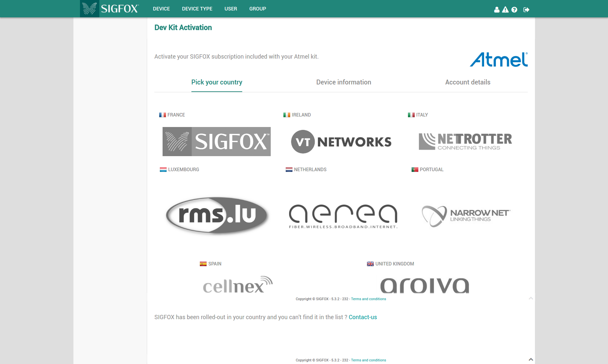
Task: Click the Atmel logo
Action: click(499, 60)
